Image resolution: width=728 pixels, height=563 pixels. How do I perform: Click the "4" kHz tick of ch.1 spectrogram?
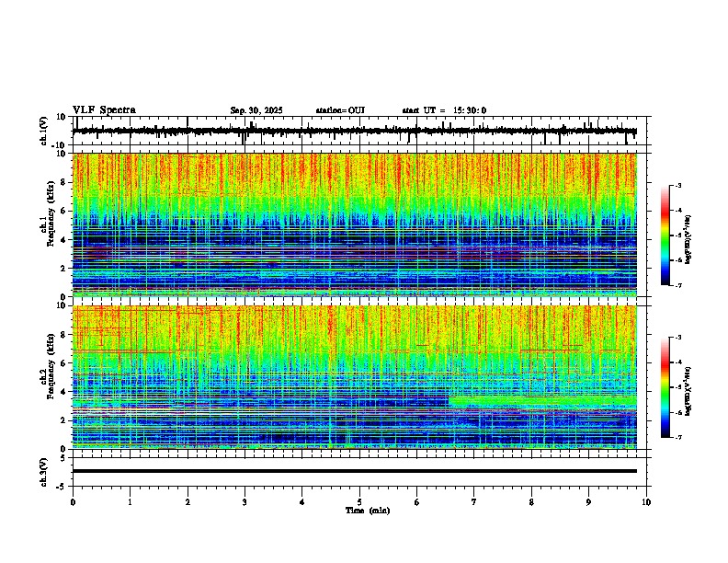64,240
